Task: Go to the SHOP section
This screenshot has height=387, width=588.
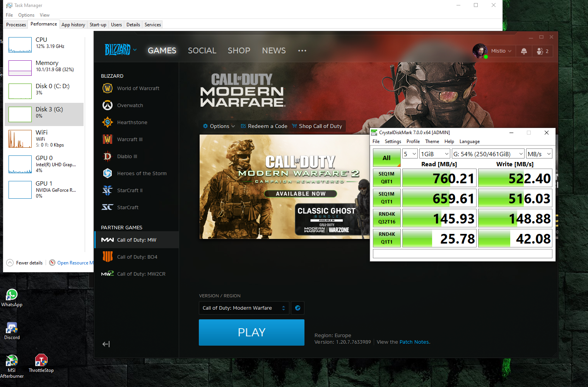Action: click(x=239, y=51)
